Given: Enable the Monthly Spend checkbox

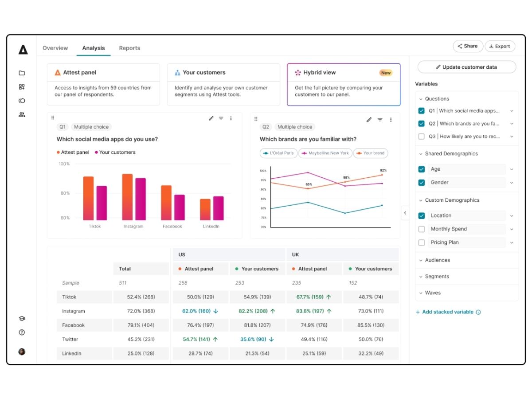Looking at the screenshot, I should 422,229.
